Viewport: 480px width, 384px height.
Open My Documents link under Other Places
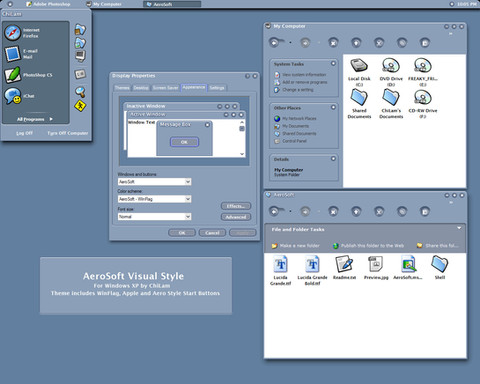click(292, 126)
